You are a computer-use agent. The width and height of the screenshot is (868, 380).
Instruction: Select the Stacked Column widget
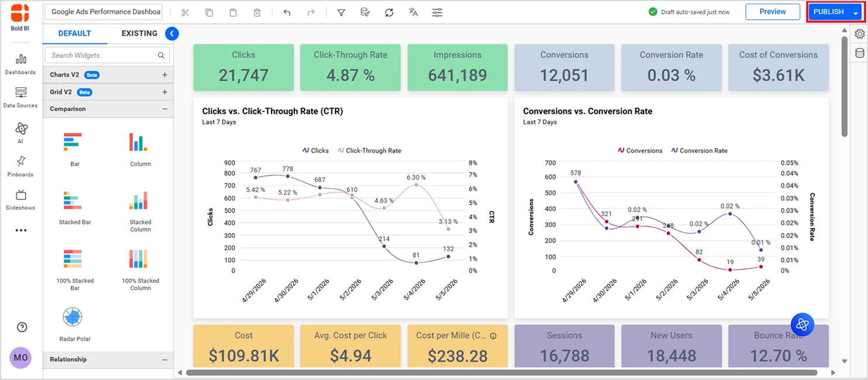(x=140, y=210)
